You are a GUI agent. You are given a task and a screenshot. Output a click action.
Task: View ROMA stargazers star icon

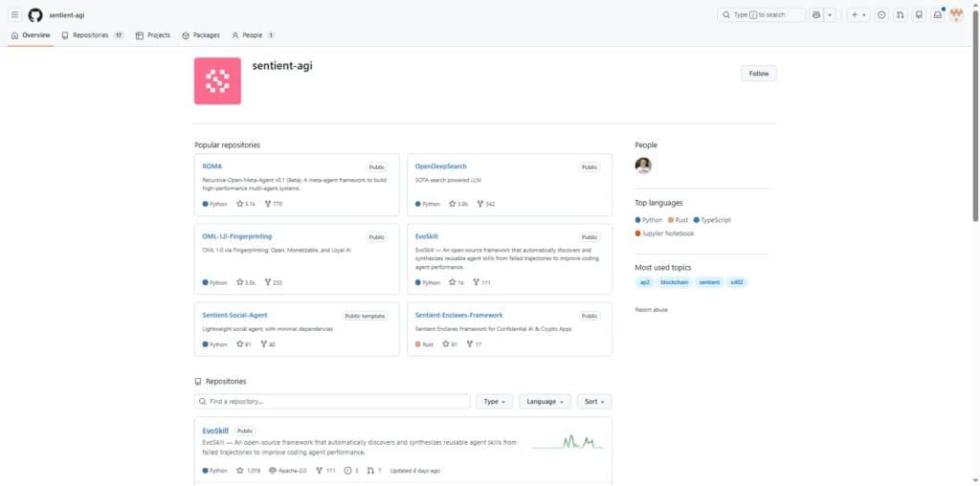pyautogui.click(x=240, y=204)
